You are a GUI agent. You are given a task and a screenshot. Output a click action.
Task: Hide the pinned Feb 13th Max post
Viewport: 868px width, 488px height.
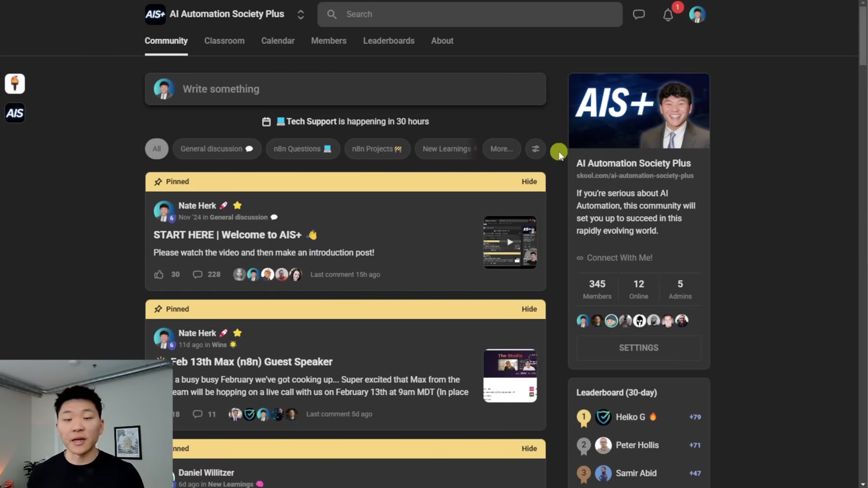click(529, 309)
